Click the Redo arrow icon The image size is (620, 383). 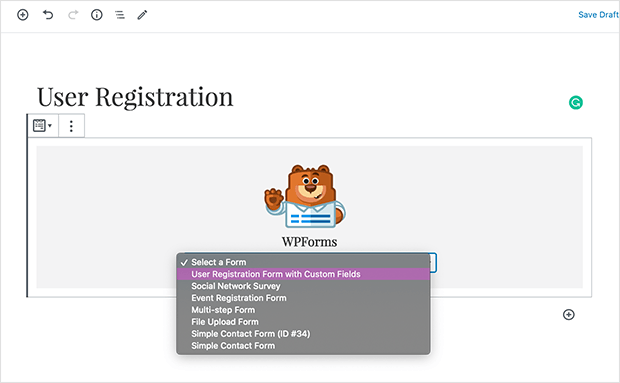[73, 15]
